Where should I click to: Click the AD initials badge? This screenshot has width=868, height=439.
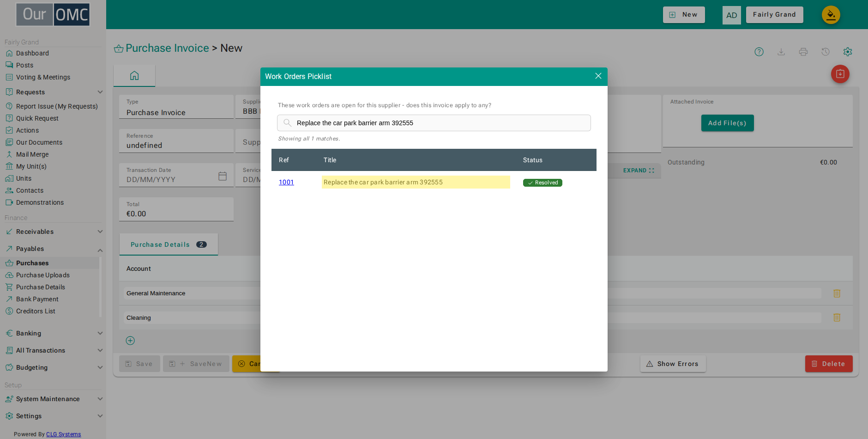(x=732, y=15)
